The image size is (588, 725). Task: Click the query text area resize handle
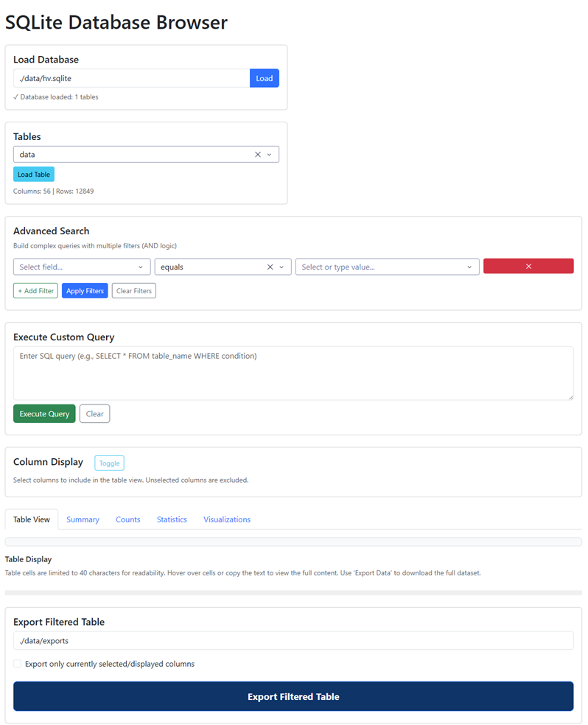[571, 397]
